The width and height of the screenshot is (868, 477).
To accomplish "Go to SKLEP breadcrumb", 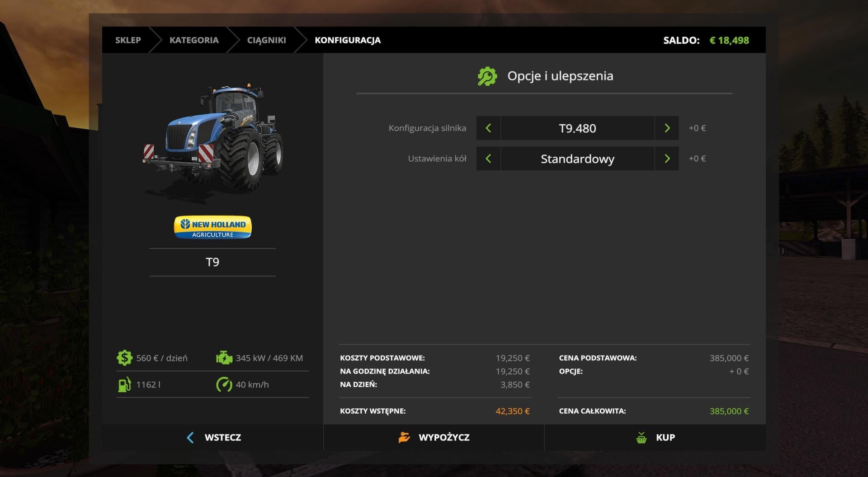I will pyautogui.click(x=128, y=40).
